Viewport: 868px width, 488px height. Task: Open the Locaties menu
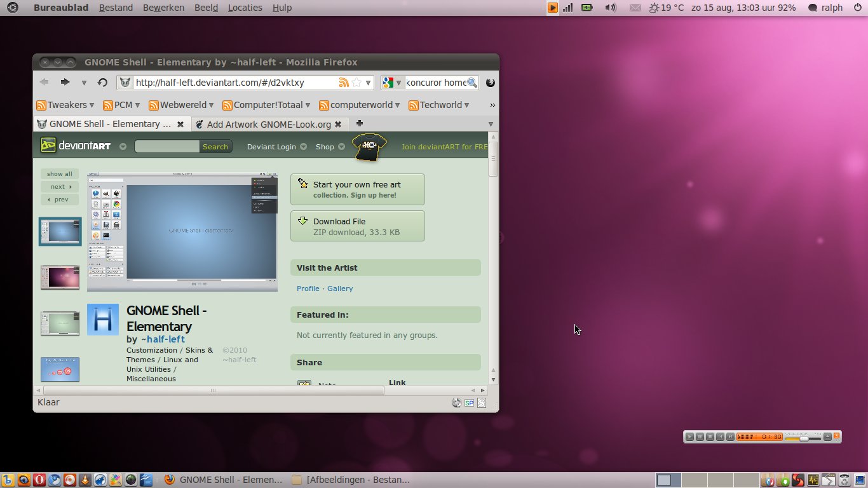[245, 8]
